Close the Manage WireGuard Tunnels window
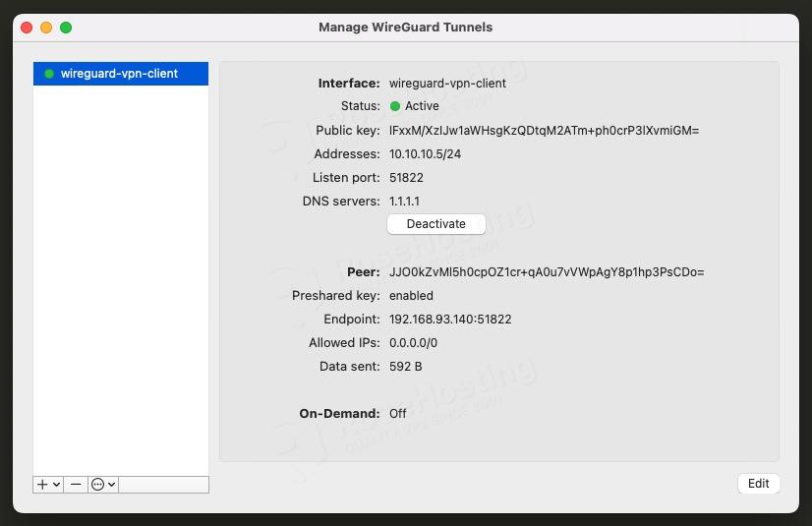 27,28
